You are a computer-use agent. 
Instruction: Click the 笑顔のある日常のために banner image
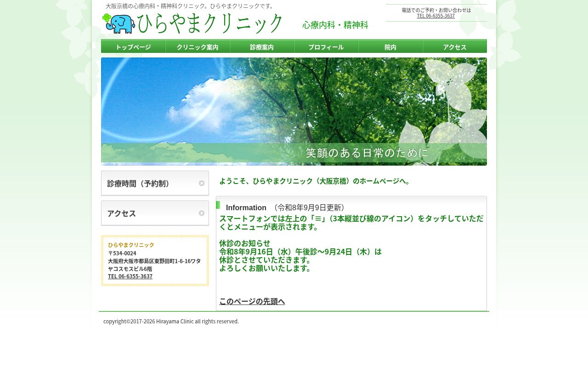[x=294, y=111]
